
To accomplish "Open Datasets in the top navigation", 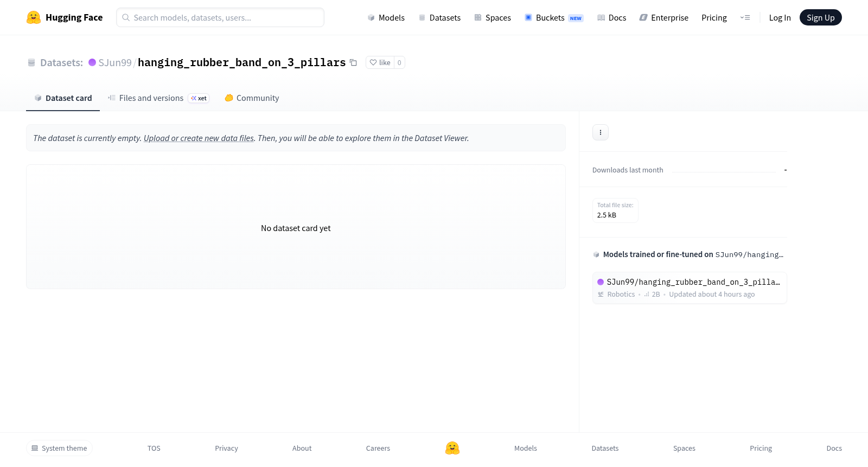I will point(439,17).
